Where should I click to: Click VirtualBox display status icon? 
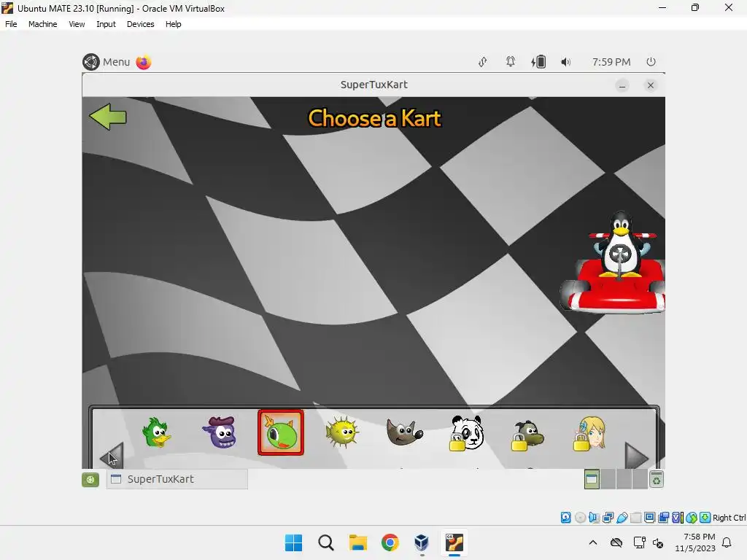649,518
